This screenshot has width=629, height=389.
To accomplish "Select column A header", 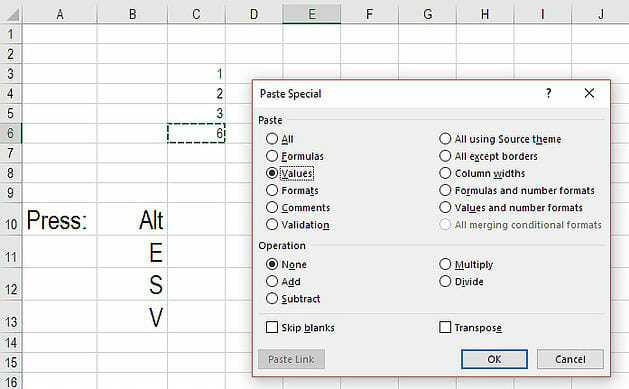I will [x=60, y=14].
